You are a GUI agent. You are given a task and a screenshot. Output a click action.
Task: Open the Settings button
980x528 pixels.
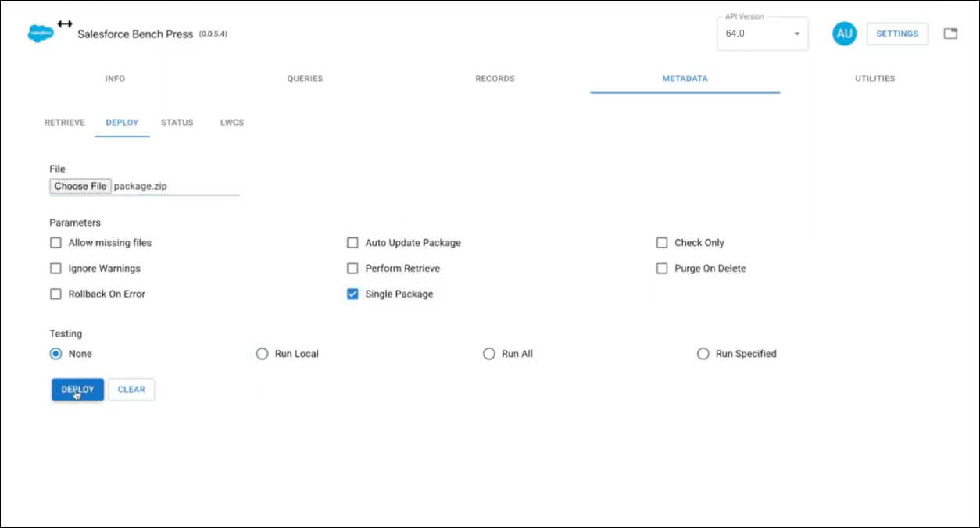[x=897, y=34]
